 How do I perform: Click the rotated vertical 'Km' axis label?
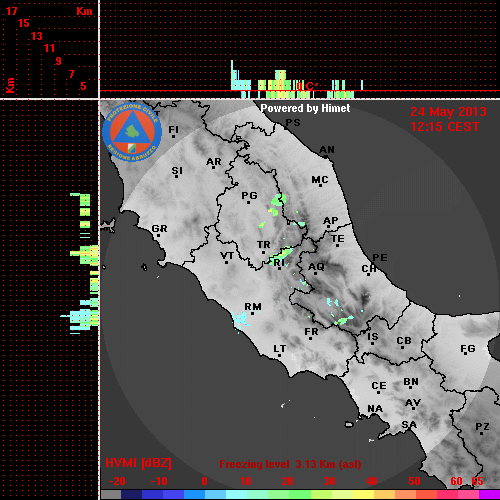point(10,85)
